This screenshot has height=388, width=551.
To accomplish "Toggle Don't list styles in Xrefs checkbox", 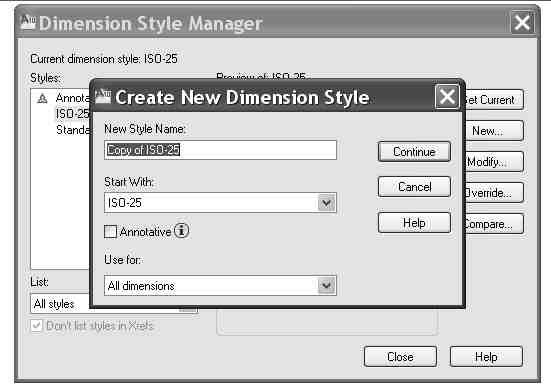I will click(x=37, y=325).
